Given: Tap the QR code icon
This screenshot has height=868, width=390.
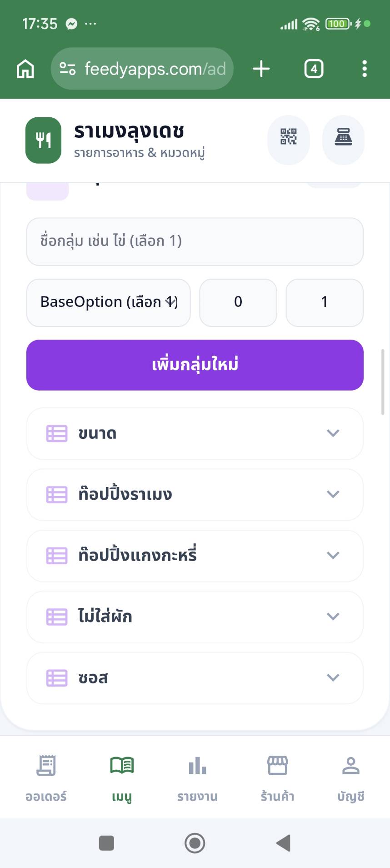Looking at the screenshot, I should coord(289,137).
